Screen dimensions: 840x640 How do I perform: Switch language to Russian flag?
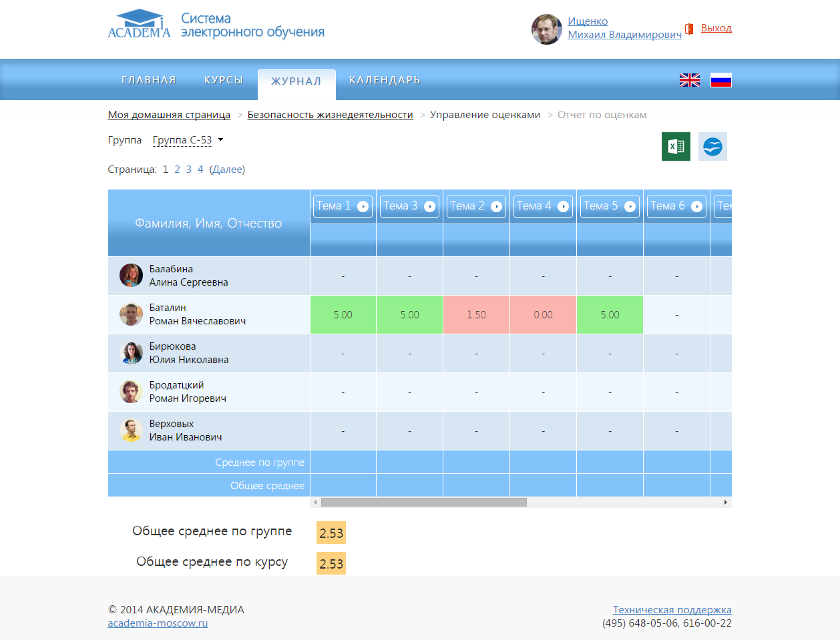[720, 80]
